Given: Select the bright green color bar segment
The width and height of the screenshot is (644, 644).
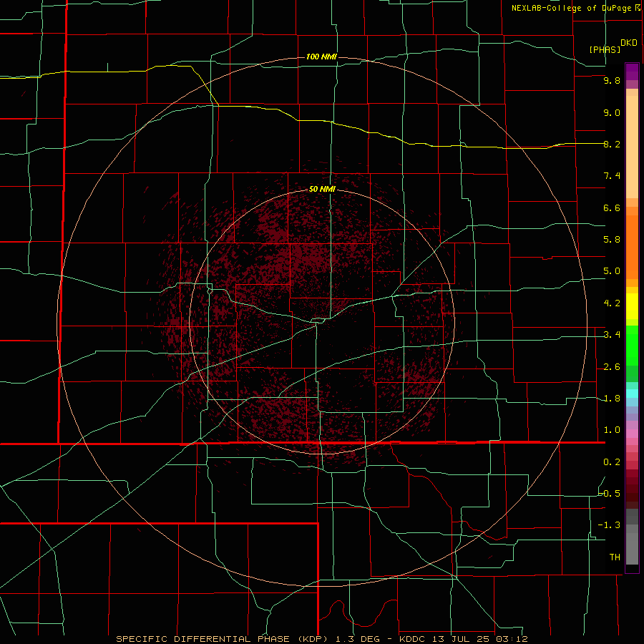Looking at the screenshot, I should coord(632,345).
